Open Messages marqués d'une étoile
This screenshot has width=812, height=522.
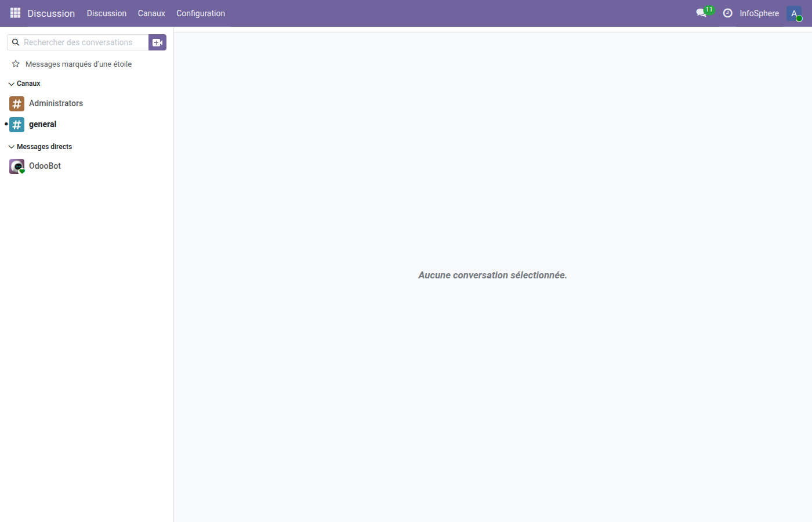78,64
